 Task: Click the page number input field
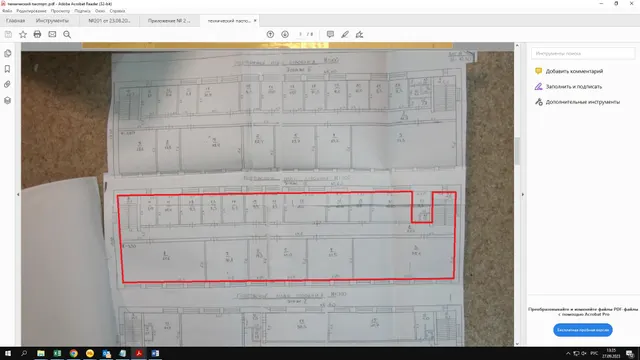(300, 34)
